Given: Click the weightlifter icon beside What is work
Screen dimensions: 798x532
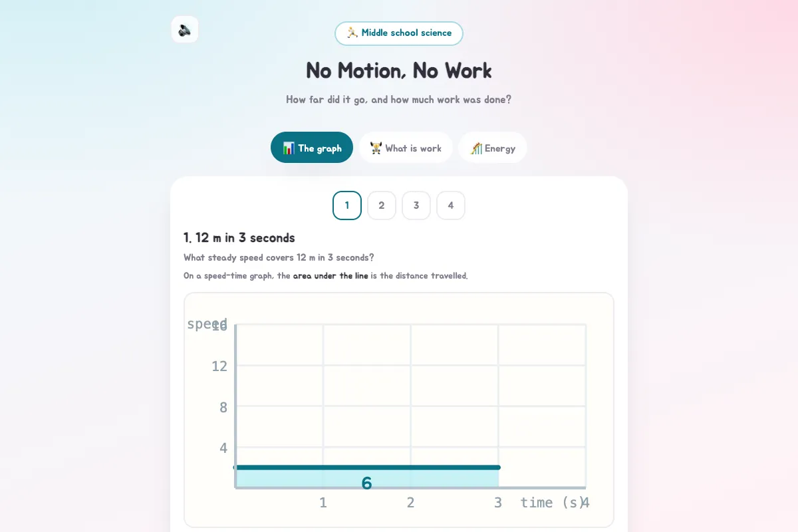Looking at the screenshot, I should point(376,148).
